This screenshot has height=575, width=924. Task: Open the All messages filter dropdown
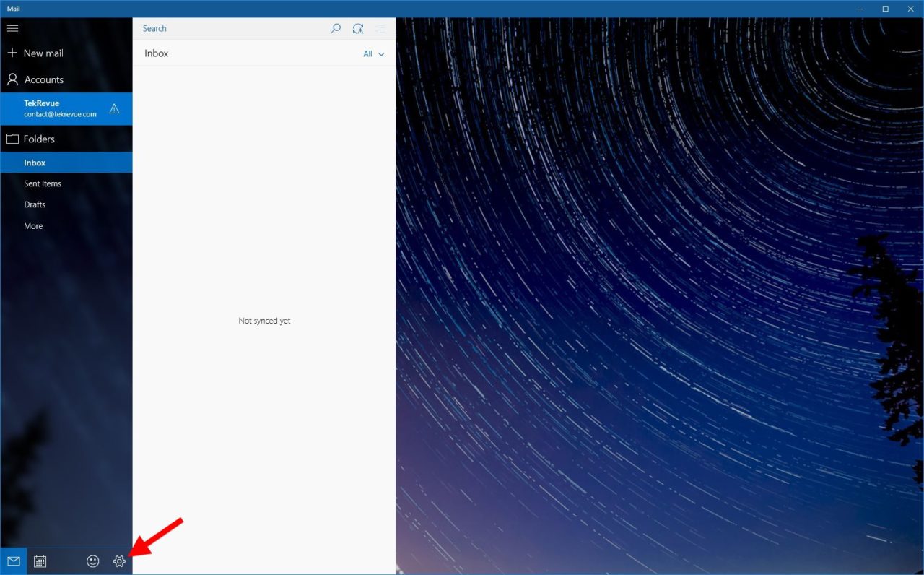[373, 53]
